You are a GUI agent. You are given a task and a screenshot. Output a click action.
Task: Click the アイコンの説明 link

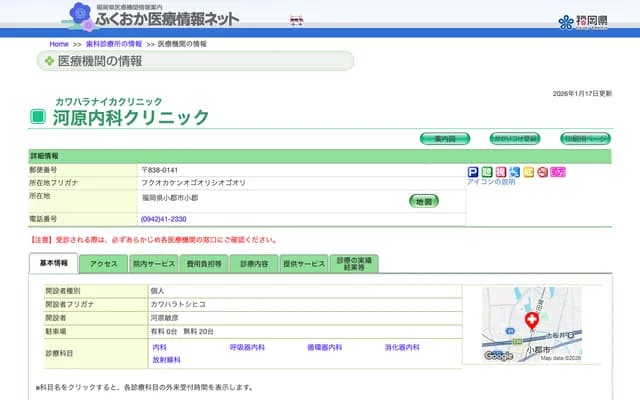point(491,182)
